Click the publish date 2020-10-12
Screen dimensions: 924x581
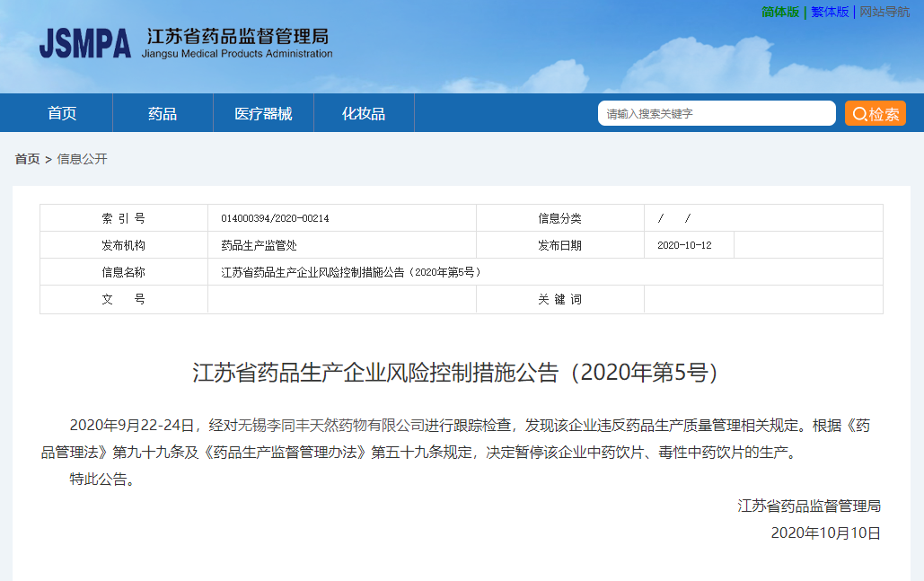coord(684,245)
